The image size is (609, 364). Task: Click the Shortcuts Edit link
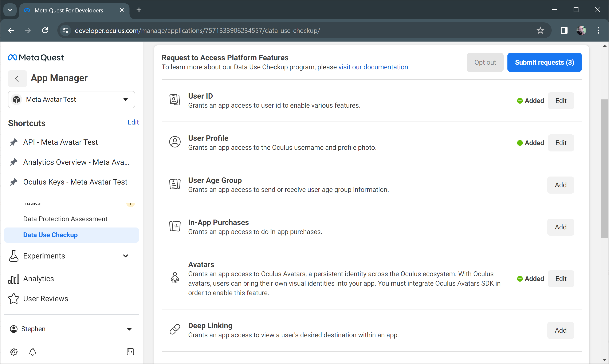click(133, 122)
